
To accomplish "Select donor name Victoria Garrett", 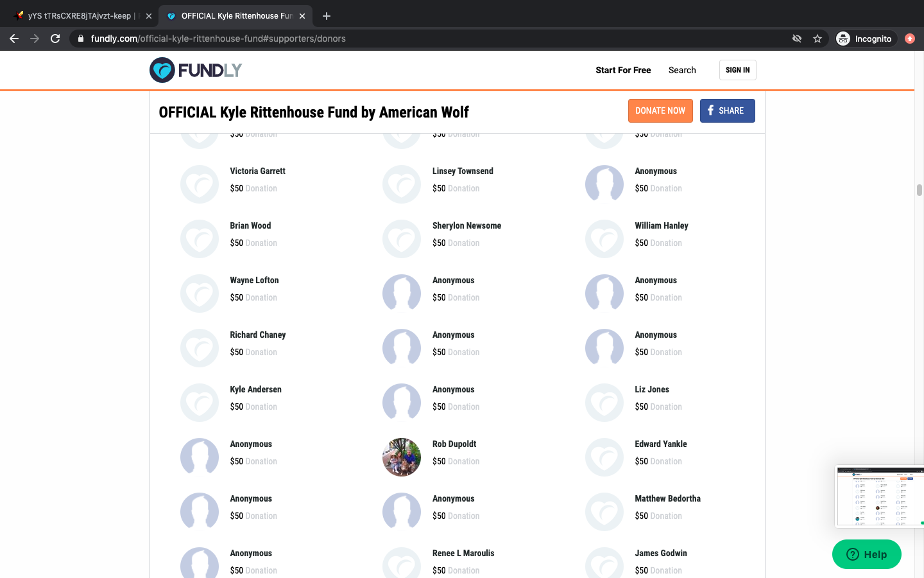I will coord(257,171).
